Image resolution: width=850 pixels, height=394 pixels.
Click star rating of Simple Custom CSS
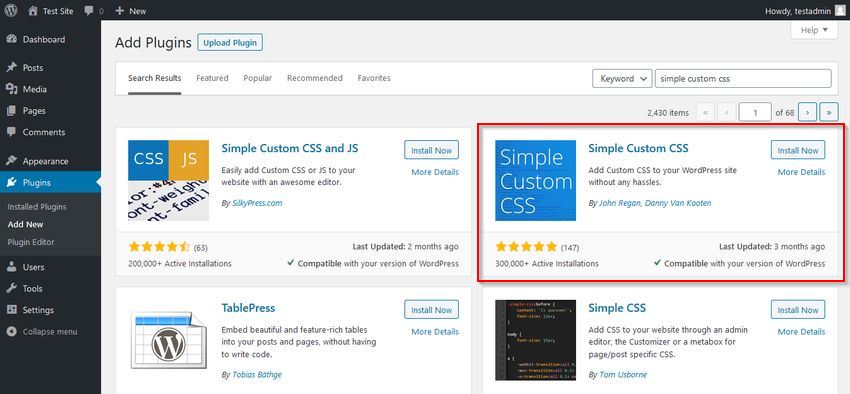pos(526,247)
